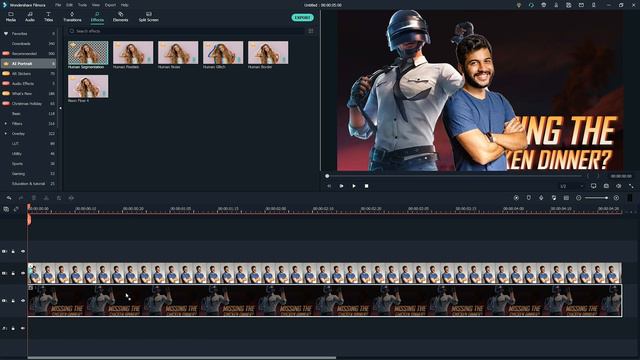
Task: Adjust the timeline zoom slider
Action: pos(597,198)
